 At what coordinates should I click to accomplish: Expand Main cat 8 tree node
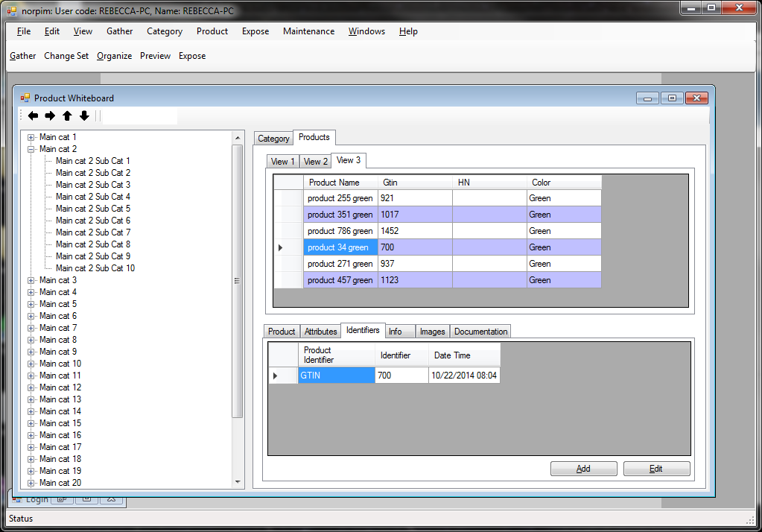click(31, 340)
